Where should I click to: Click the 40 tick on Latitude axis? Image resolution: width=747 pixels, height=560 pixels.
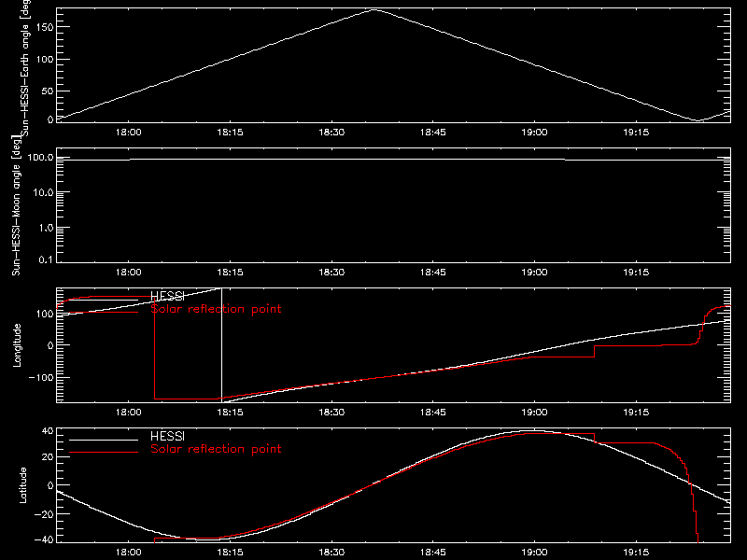(48, 431)
